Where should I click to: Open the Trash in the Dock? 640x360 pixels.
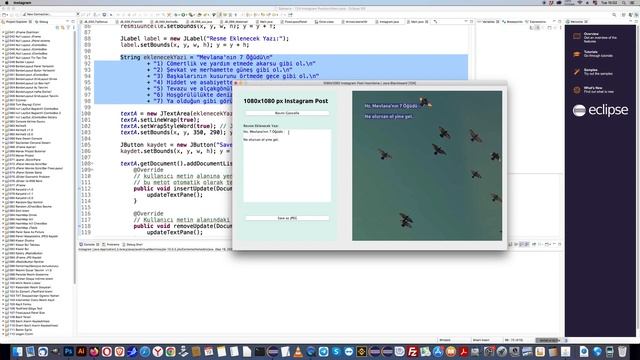point(622,351)
